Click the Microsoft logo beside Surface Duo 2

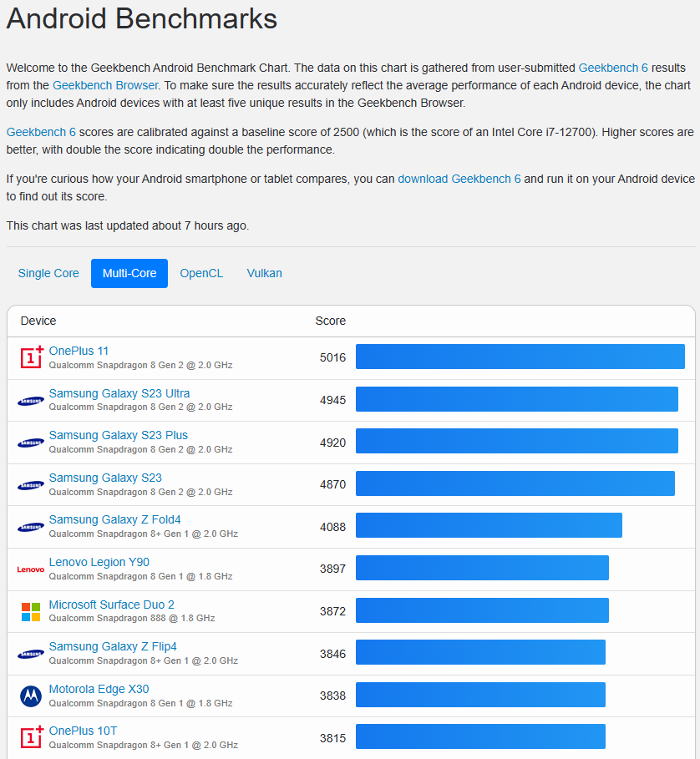[31, 612]
